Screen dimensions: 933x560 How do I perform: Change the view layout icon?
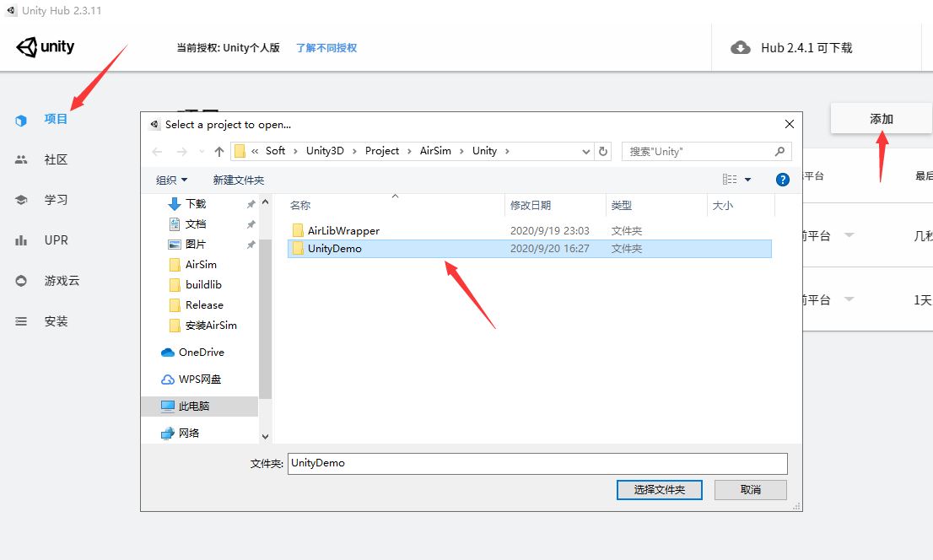click(x=730, y=179)
